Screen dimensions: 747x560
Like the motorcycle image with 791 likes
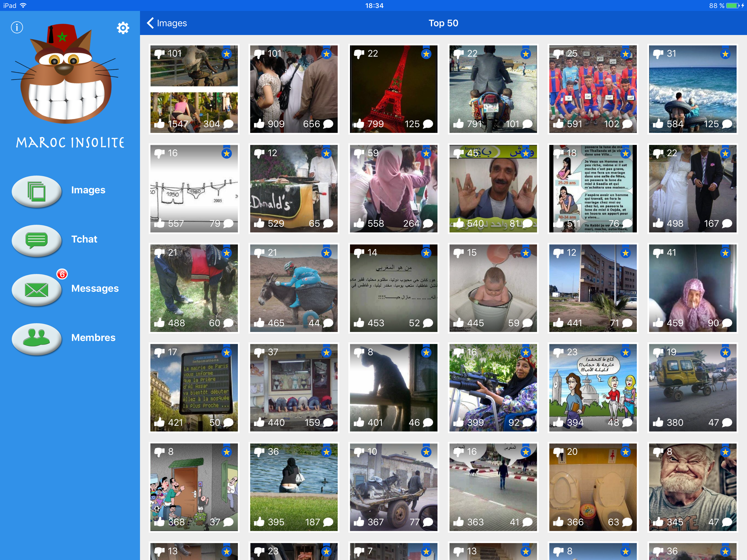(458, 124)
